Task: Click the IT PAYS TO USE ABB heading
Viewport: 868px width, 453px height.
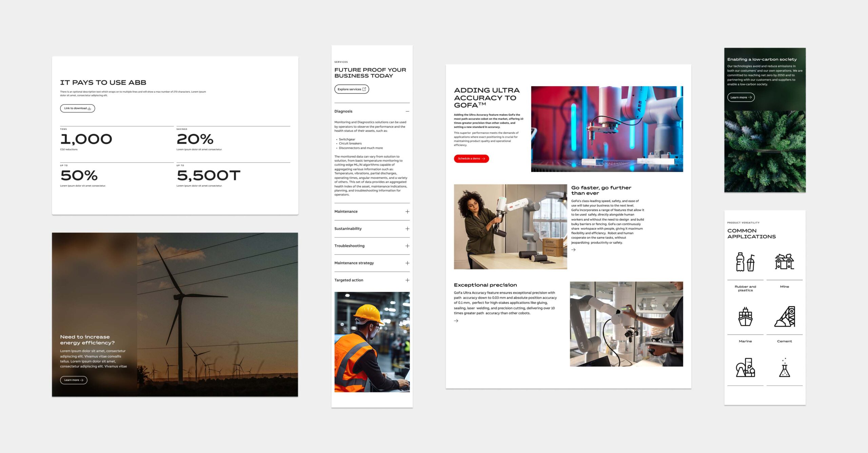Action: (x=103, y=82)
